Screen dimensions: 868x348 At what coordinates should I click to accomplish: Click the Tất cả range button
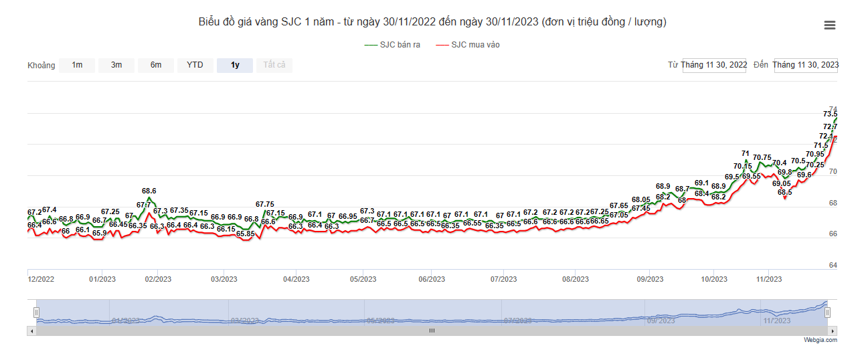coord(274,65)
